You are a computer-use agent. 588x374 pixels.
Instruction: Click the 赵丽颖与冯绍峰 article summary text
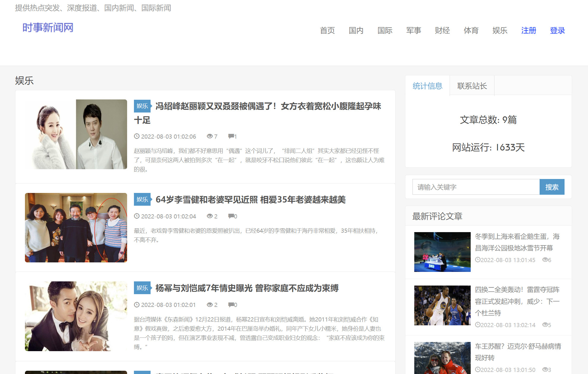[x=259, y=160]
